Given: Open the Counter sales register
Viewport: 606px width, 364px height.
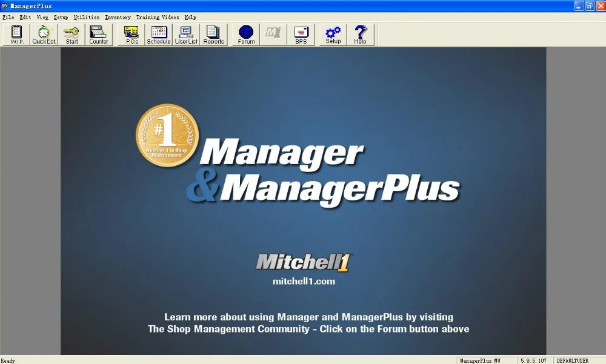Looking at the screenshot, I should (99, 35).
